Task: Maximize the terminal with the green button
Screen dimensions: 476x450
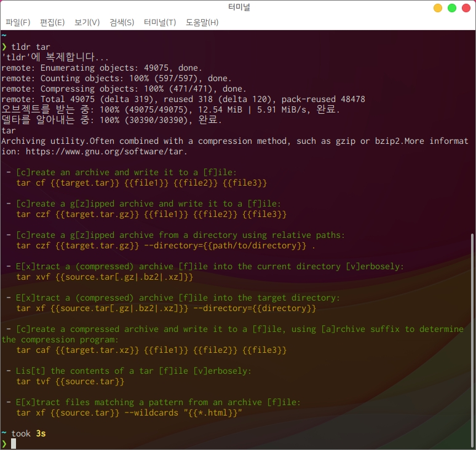Action: pyautogui.click(x=452, y=8)
